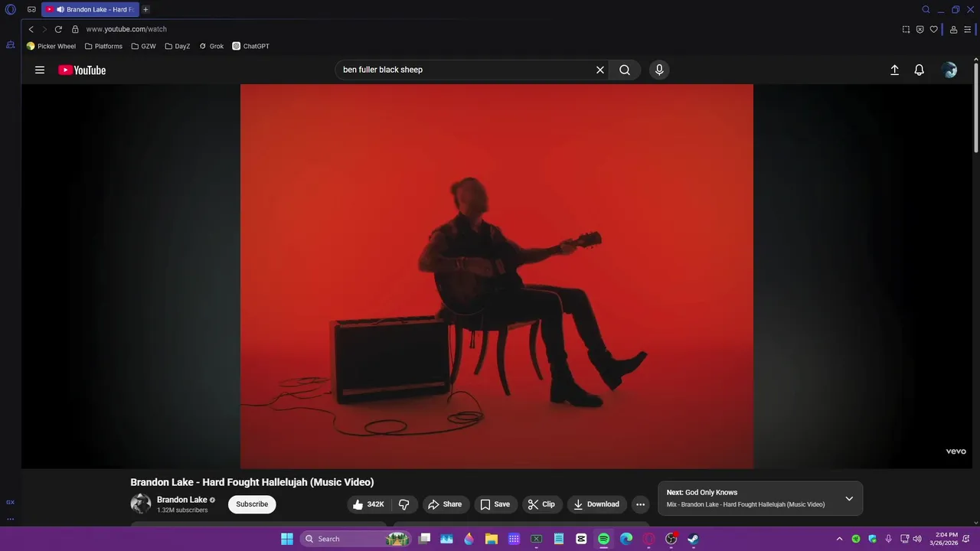Screen dimensions: 980x551
Task: Reload the YouTube page
Action: pyautogui.click(x=58, y=29)
